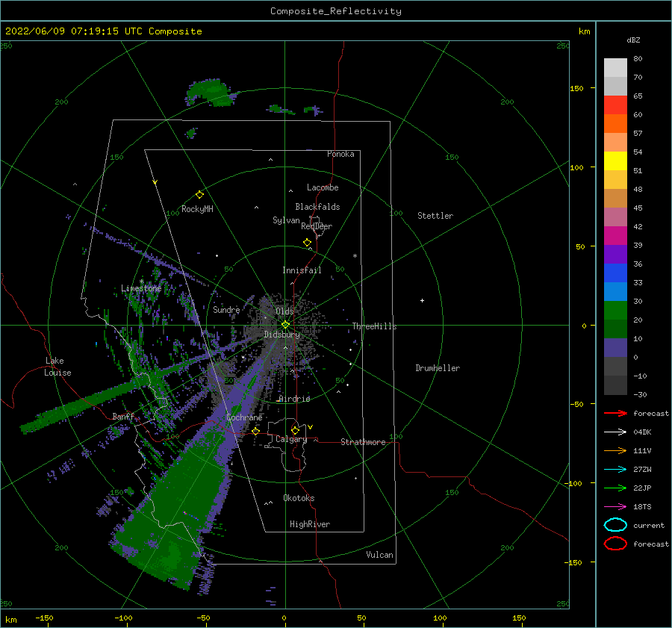Click the Innisfail label
This screenshot has height=628, width=672.
click(302, 270)
